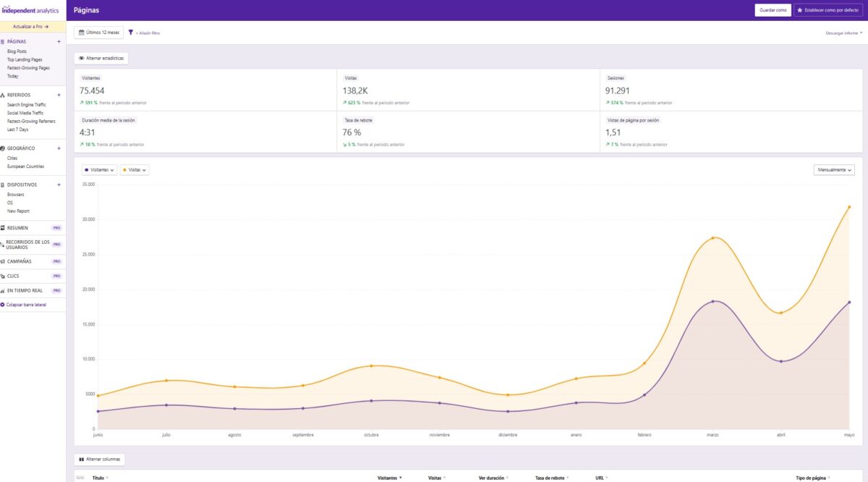Open the Fastest-Growing Referrers report
The image size is (868, 482).
31,121
